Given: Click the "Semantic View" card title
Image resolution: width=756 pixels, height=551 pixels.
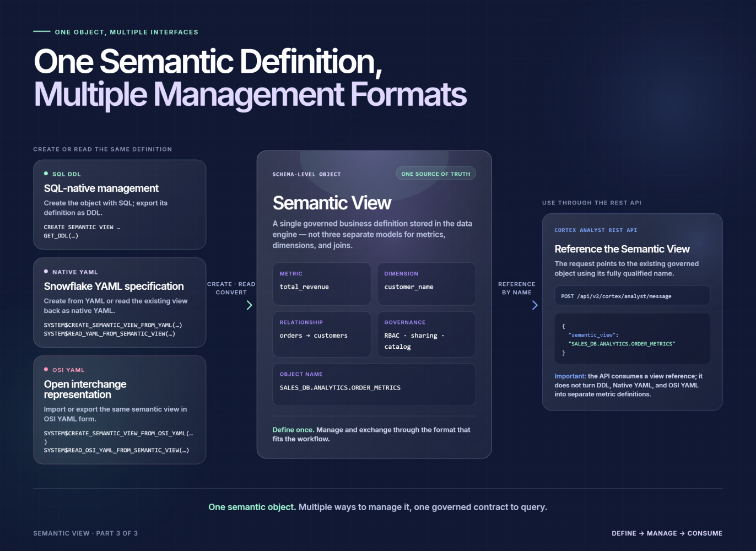Looking at the screenshot, I should pos(332,203).
